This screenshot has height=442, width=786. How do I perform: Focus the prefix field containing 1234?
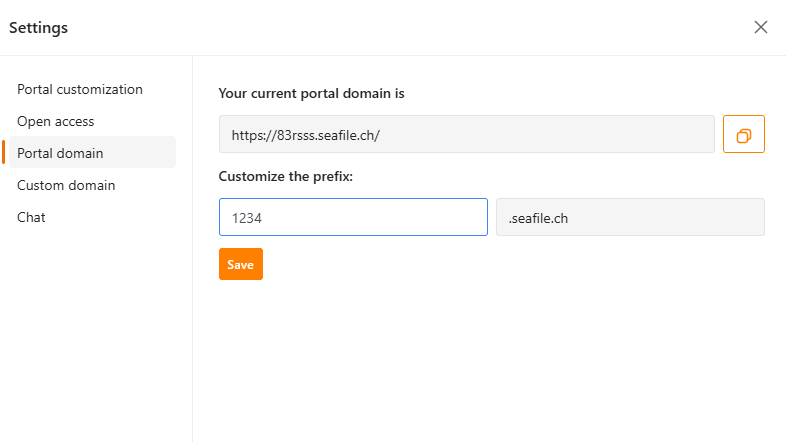coord(353,217)
